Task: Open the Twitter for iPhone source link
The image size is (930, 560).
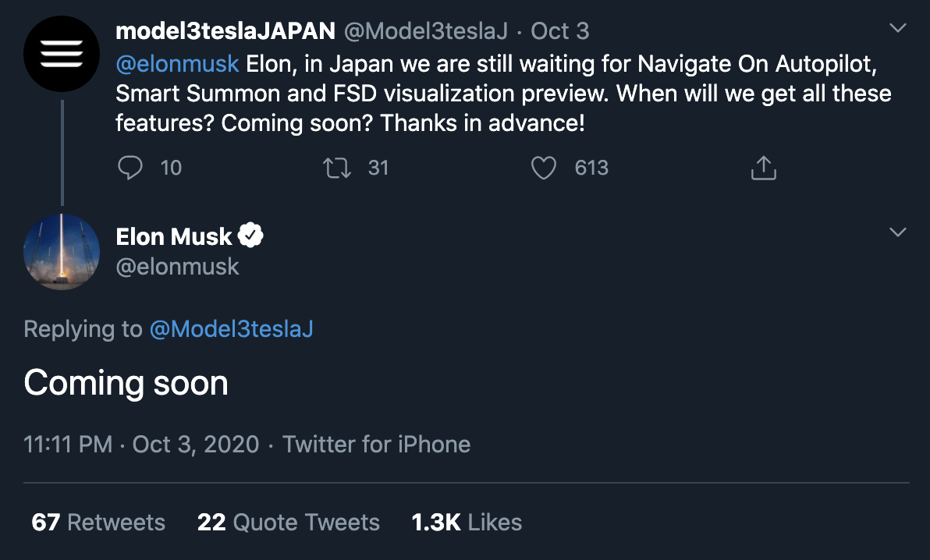Action: click(376, 445)
